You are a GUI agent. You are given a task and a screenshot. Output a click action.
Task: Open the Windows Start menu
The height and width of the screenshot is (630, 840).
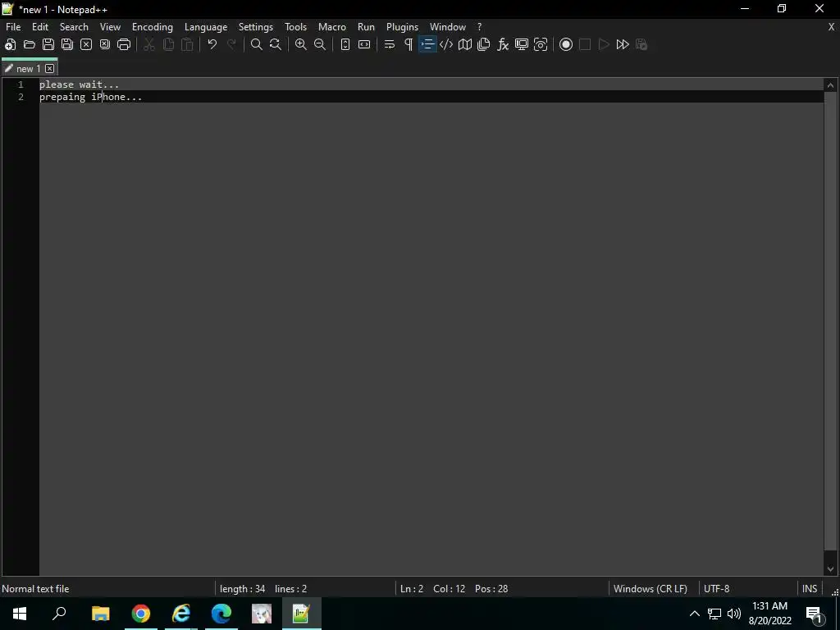coord(20,614)
